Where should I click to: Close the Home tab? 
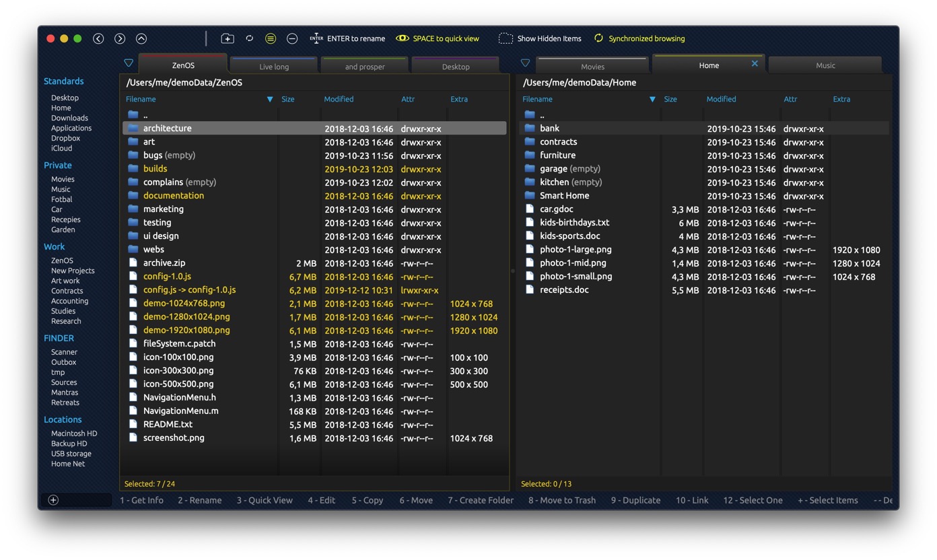(x=755, y=64)
